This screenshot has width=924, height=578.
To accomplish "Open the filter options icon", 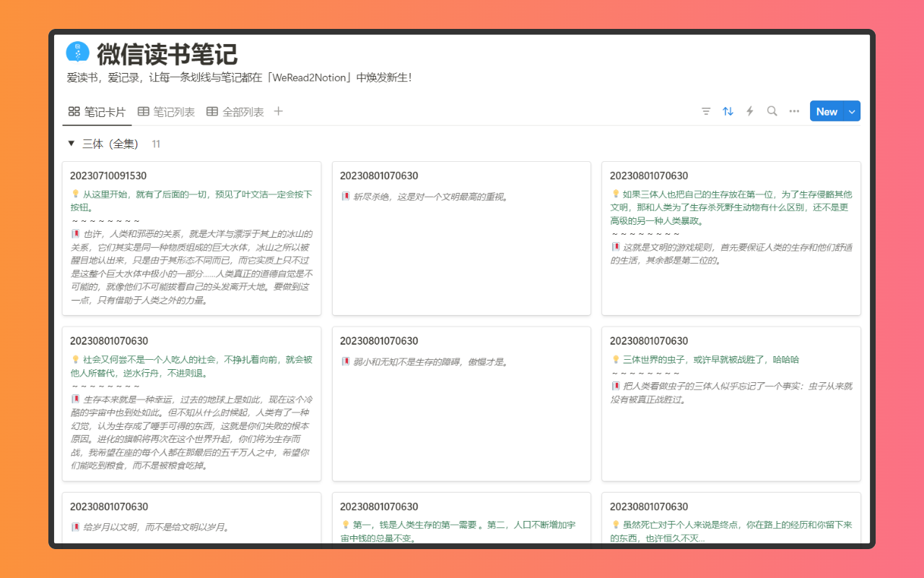I will pyautogui.click(x=705, y=111).
